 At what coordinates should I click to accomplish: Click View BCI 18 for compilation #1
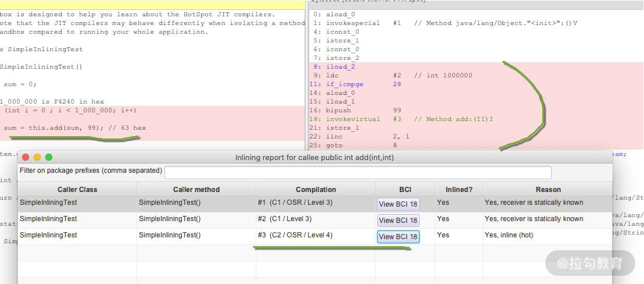click(x=398, y=204)
